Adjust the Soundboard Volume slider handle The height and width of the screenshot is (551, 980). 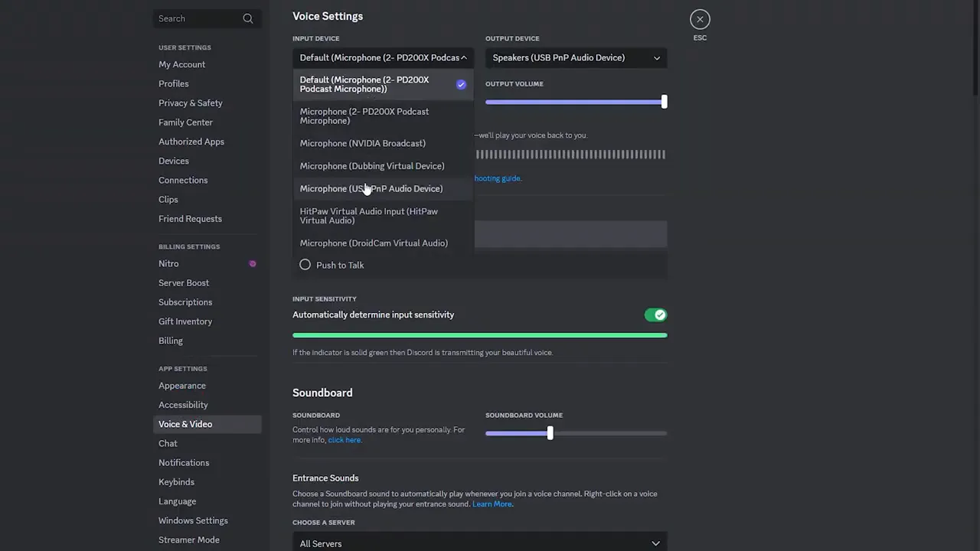[550, 433]
